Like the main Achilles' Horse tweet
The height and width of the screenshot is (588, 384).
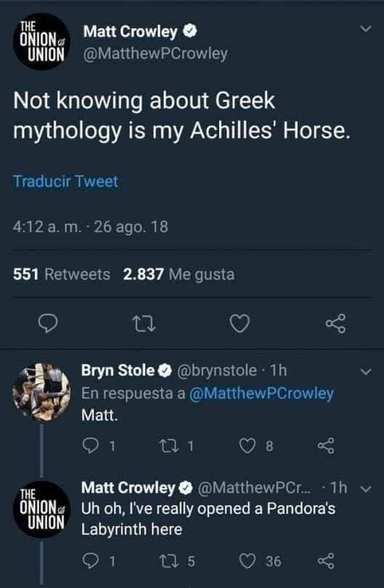point(240,324)
